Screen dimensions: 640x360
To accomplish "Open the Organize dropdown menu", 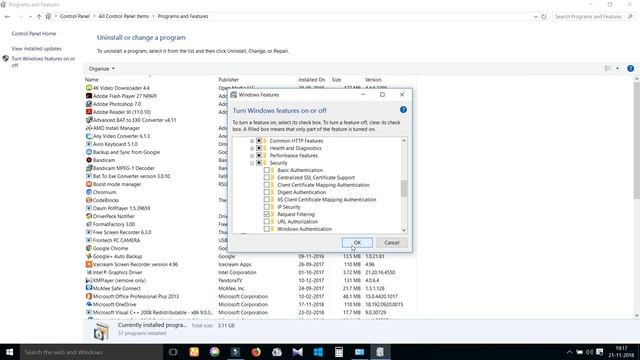I will [x=102, y=69].
